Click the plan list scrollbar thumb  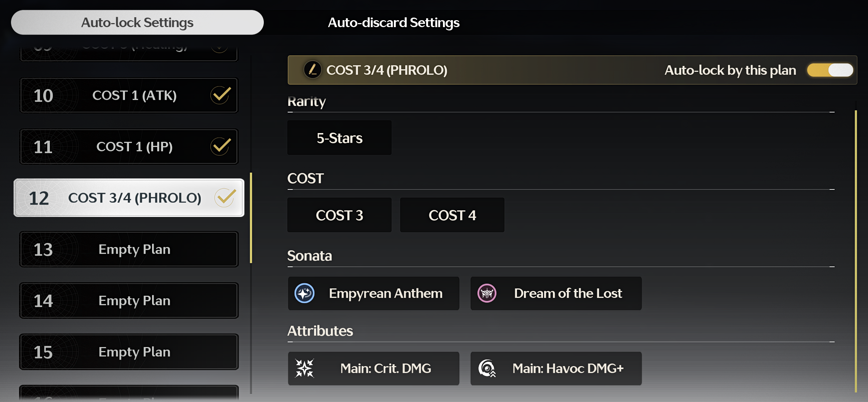click(251, 218)
